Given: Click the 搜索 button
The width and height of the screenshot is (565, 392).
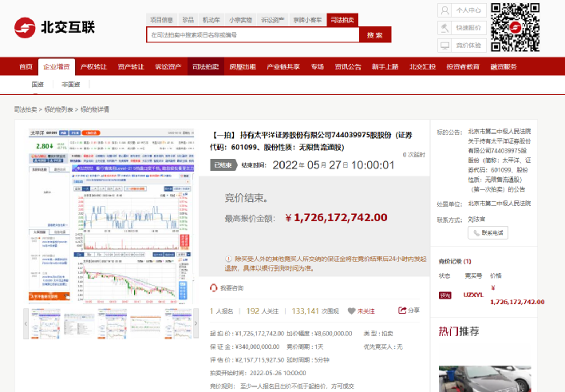Looking at the screenshot, I should [x=375, y=35].
